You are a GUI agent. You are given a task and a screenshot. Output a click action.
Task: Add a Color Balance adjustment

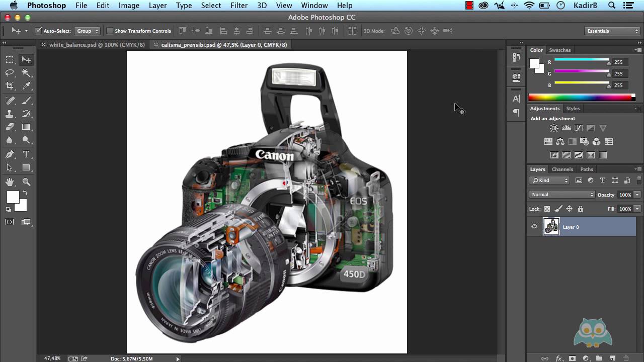coord(560,142)
